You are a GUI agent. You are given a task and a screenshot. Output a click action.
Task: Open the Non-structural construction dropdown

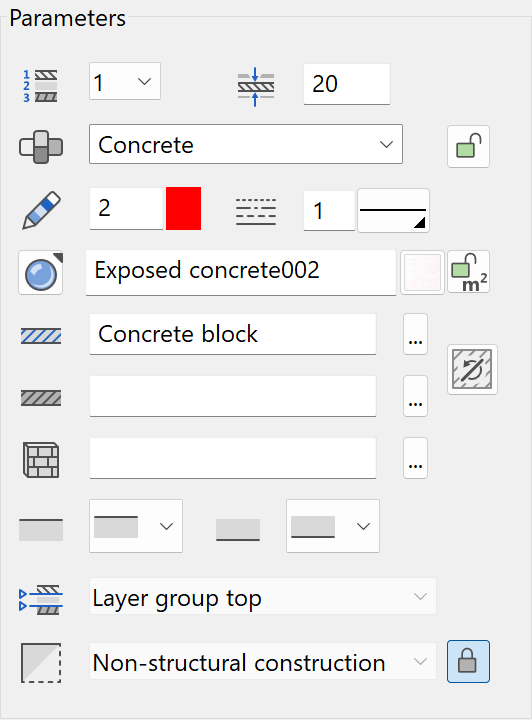(263, 661)
